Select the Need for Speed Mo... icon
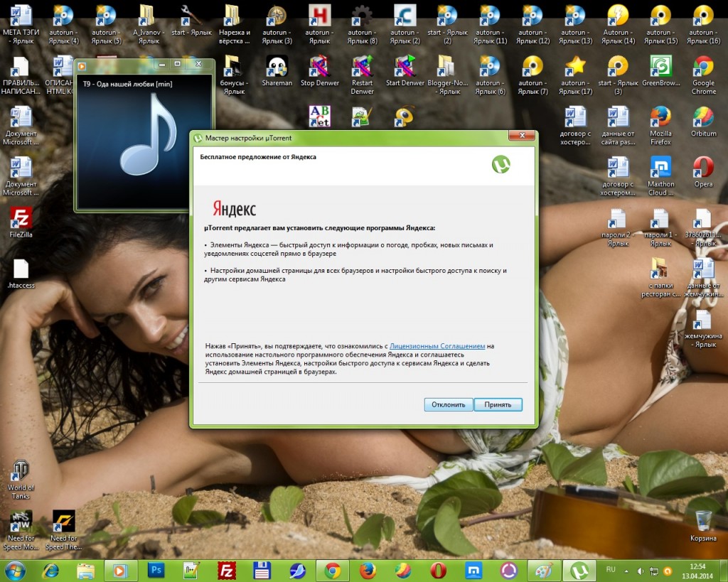 click(x=21, y=530)
